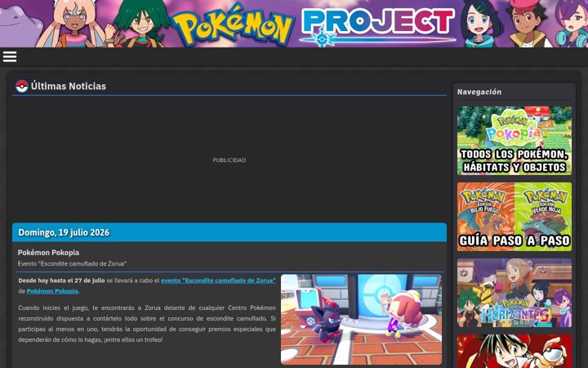View the Zorua event screenshot image
Image resolution: width=588 pixels, height=368 pixels.
361,319
